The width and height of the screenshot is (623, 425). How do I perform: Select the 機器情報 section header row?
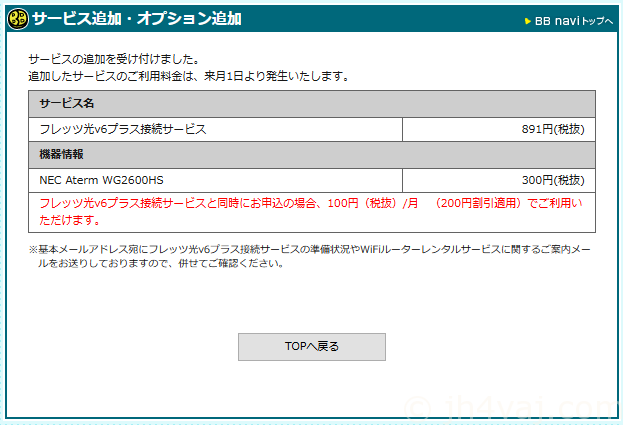312,155
